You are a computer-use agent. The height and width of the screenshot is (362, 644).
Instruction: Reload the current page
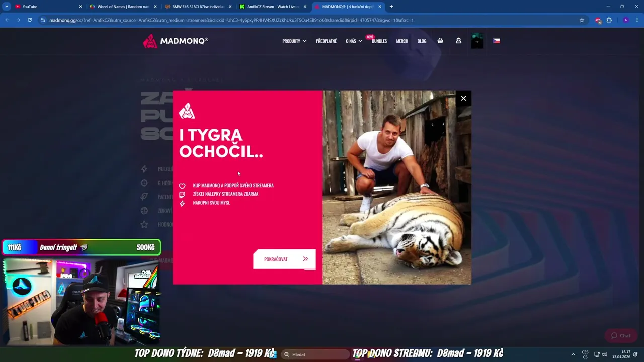(30, 20)
